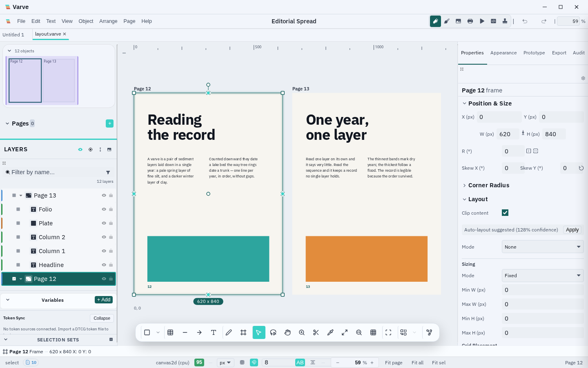Expand the Corner Radius section
The width and height of the screenshot is (588, 368).
pos(464,185)
